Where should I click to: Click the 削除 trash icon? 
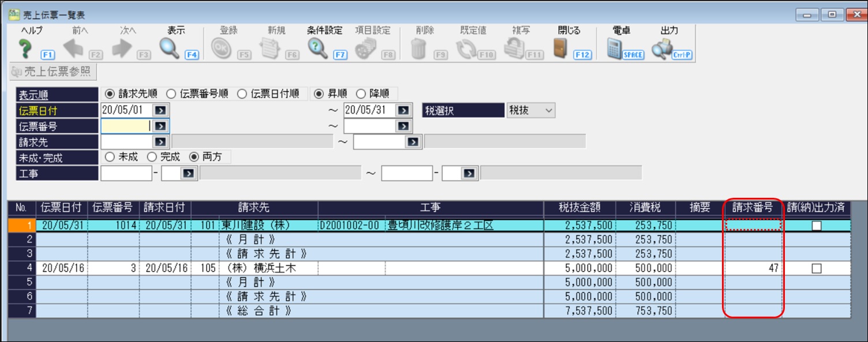418,49
